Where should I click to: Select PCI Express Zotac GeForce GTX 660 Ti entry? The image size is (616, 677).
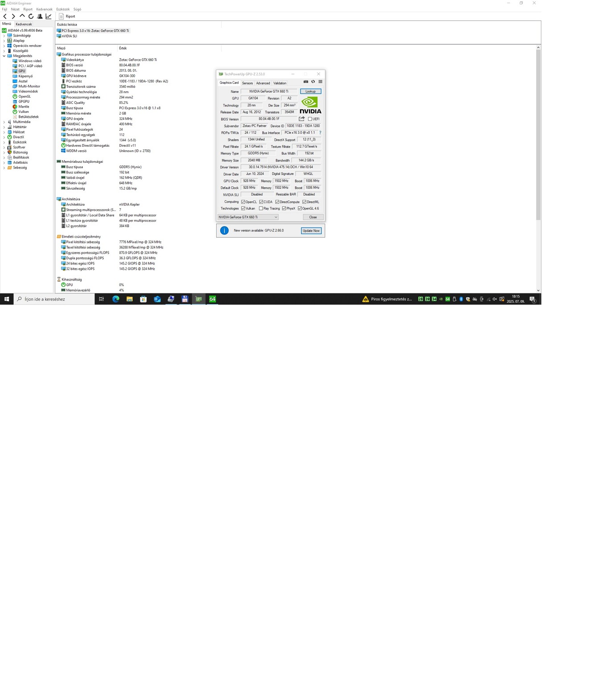coord(93,31)
